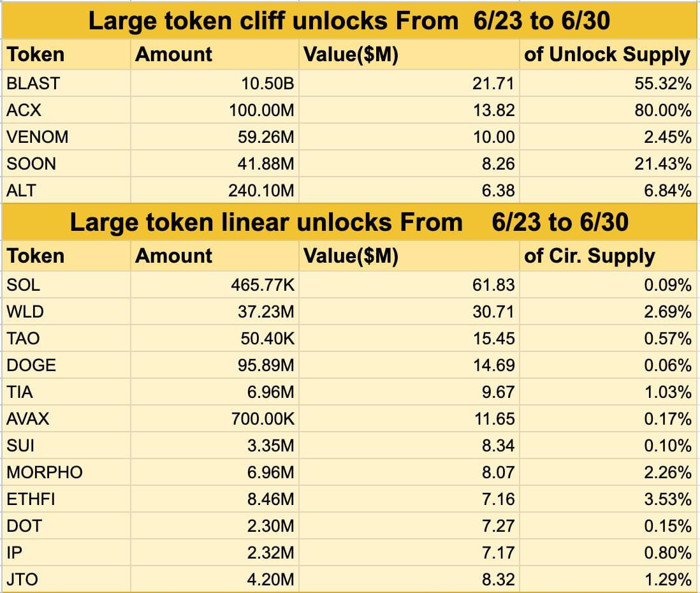Select the 'of Cir. Supply' column header

coord(608,256)
